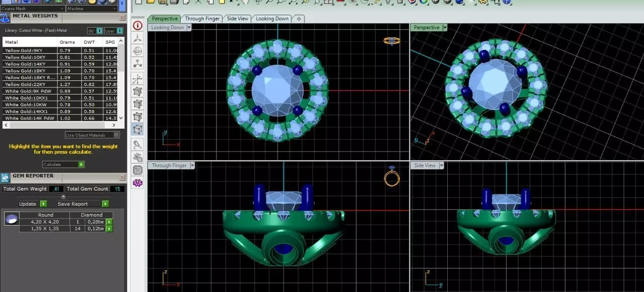644x292 pixels.
Task: Click the Save Report button
Action: pos(83,204)
